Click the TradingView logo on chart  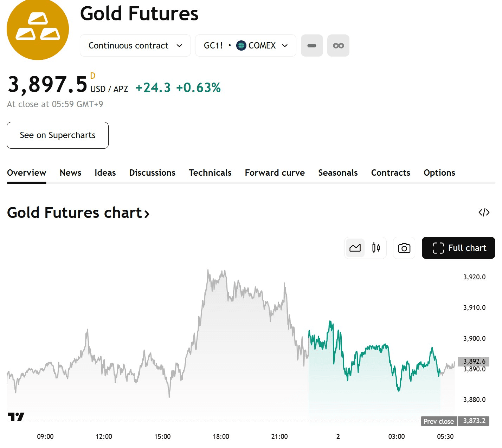[x=16, y=417]
